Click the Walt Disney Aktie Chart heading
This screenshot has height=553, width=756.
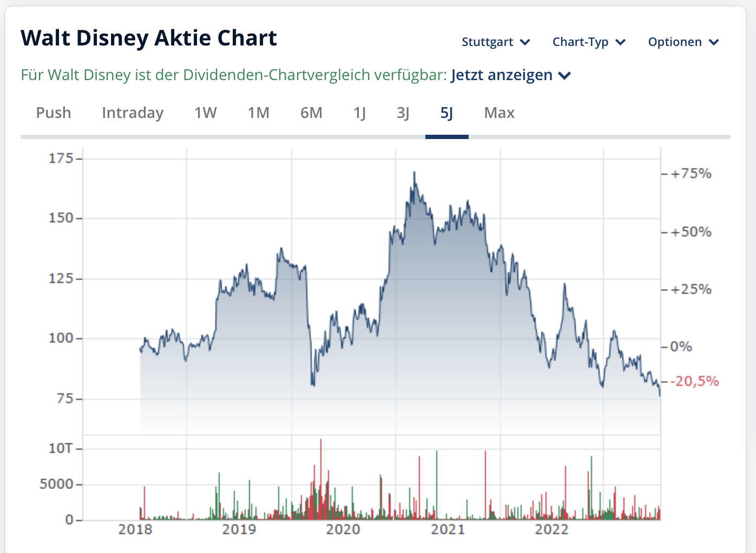click(x=149, y=38)
